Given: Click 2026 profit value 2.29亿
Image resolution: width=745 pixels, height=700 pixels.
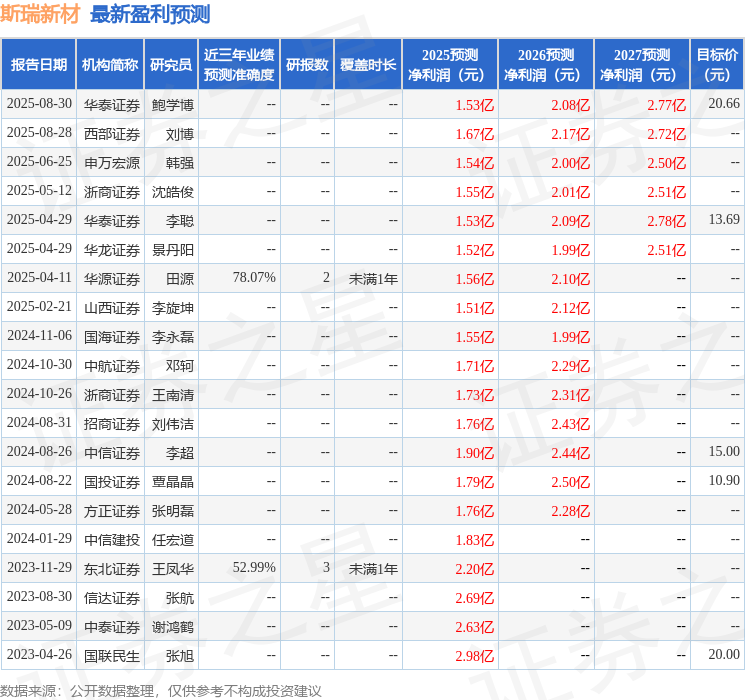Looking at the screenshot, I should click(x=570, y=366).
